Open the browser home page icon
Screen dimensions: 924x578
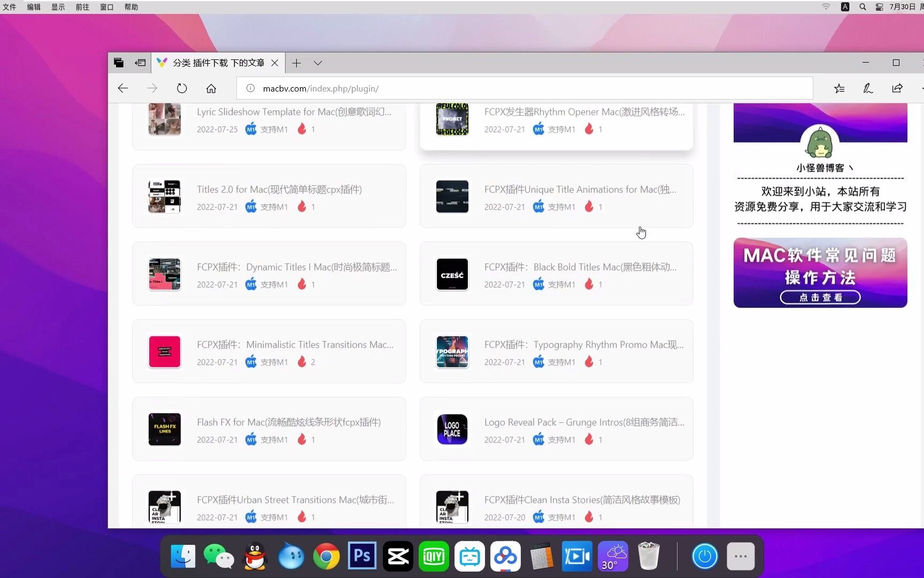pyautogui.click(x=211, y=88)
